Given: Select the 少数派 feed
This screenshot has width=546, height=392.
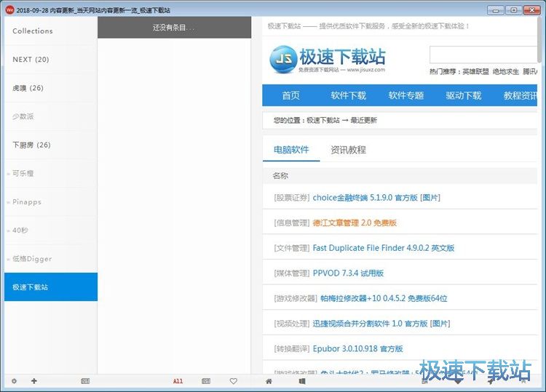Looking at the screenshot, I should point(51,116).
